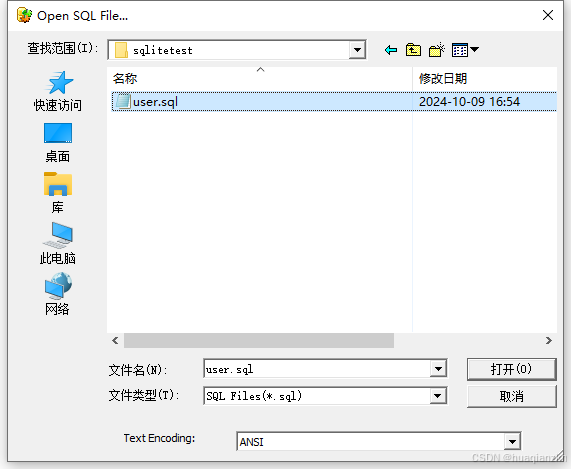The height and width of the screenshot is (469, 571).
Task: Click the horizontal scrollbar thumb
Action: (259, 340)
